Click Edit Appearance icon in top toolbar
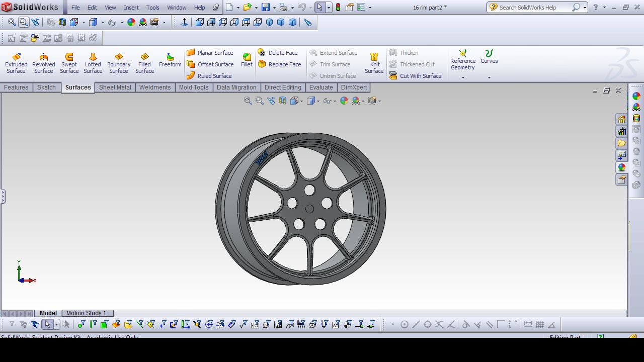The image size is (644, 362). 131,22
